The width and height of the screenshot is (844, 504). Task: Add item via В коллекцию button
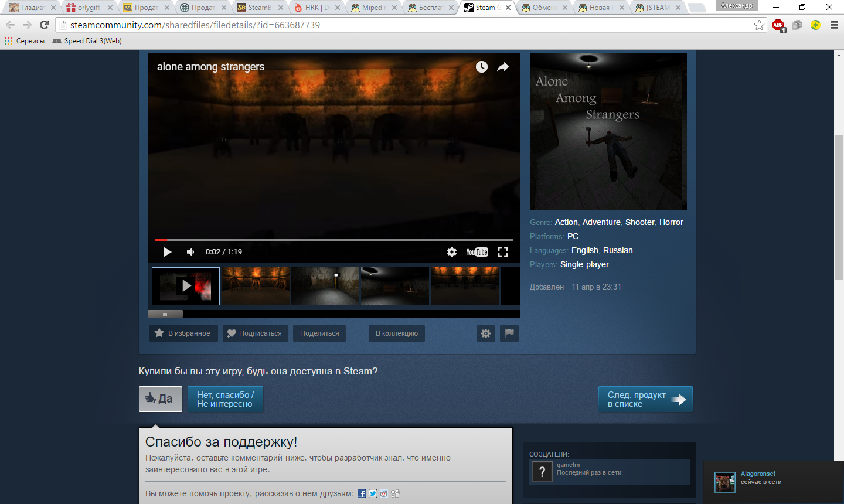click(397, 333)
